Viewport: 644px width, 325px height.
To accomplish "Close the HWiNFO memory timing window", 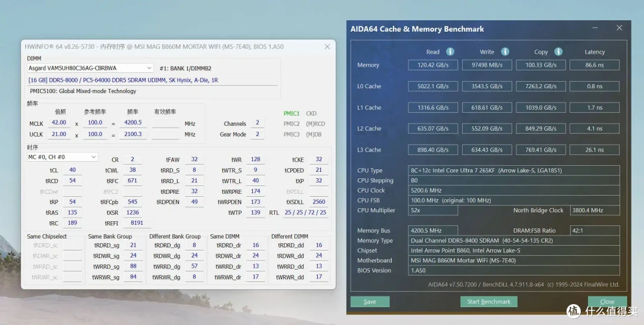I will (327, 47).
